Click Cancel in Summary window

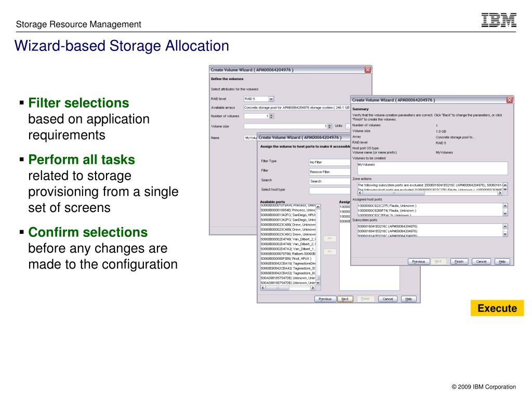pos(481,262)
